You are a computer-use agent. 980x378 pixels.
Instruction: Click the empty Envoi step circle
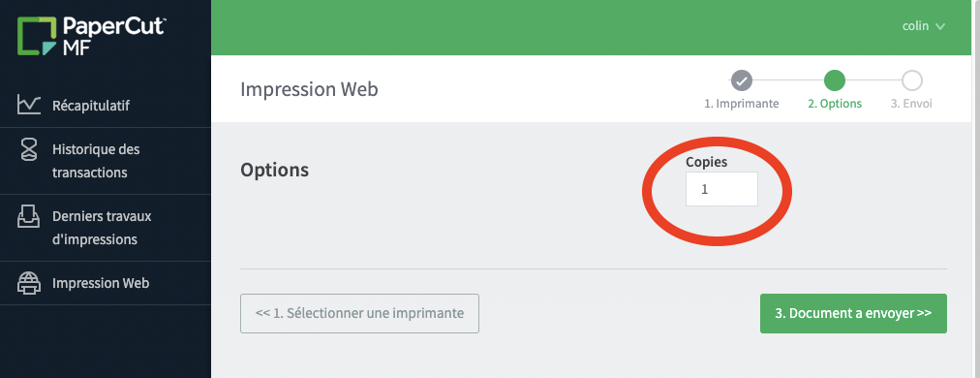(912, 80)
